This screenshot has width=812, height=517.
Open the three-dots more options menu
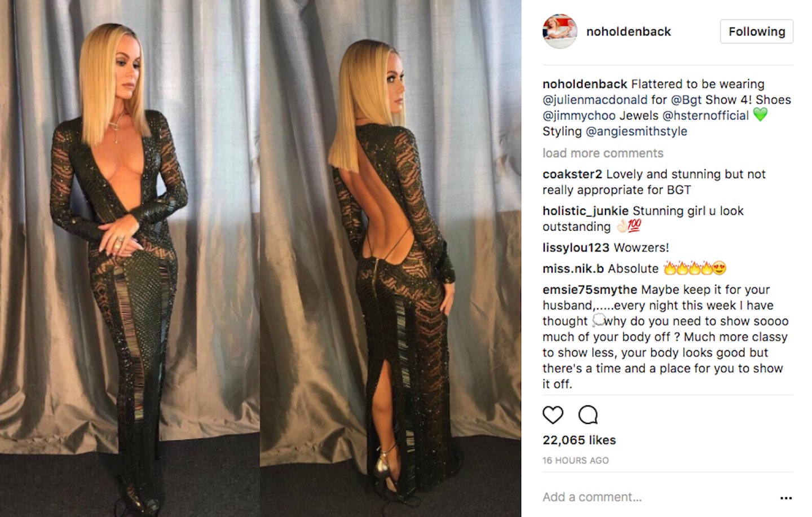pyautogui.click(x=785, y=498)
